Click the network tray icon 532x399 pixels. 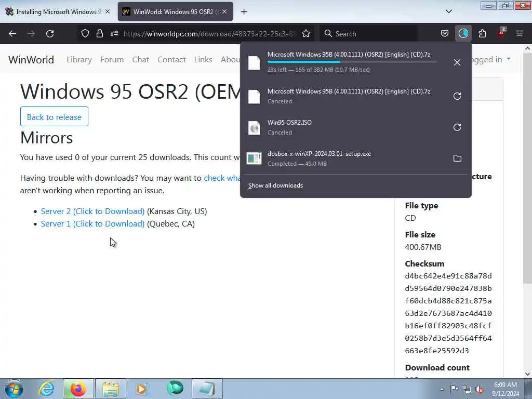467,390
